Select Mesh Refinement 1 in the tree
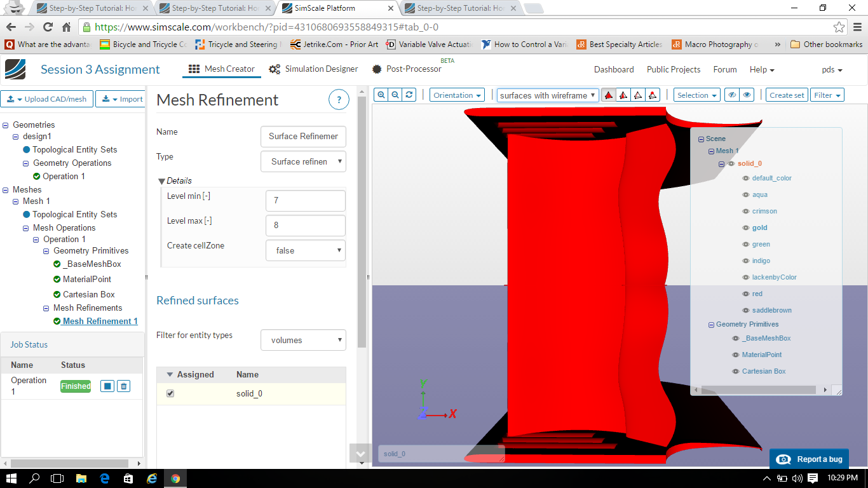Viewport: 868px width, 488px height. [x=100, y=321]
